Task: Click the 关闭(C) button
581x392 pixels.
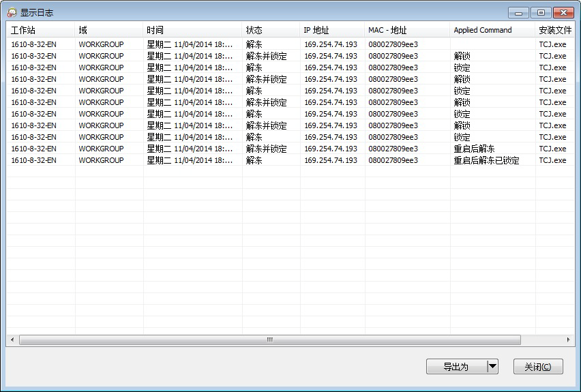Action: [538, 367]
